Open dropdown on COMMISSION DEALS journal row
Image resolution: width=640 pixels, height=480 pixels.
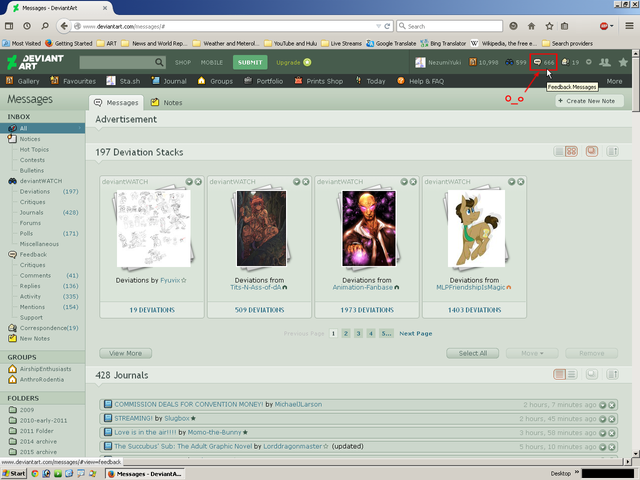[x=602, y=405]
